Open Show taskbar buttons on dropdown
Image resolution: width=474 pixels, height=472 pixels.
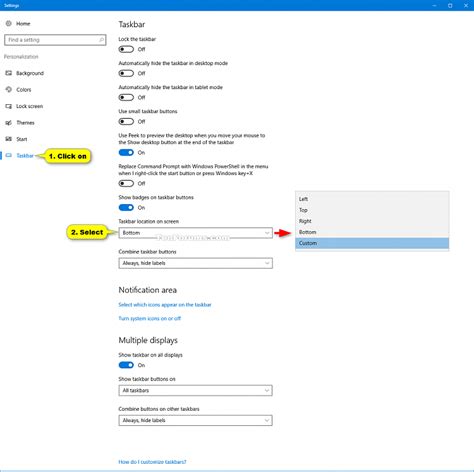click(x=195, y=390)
